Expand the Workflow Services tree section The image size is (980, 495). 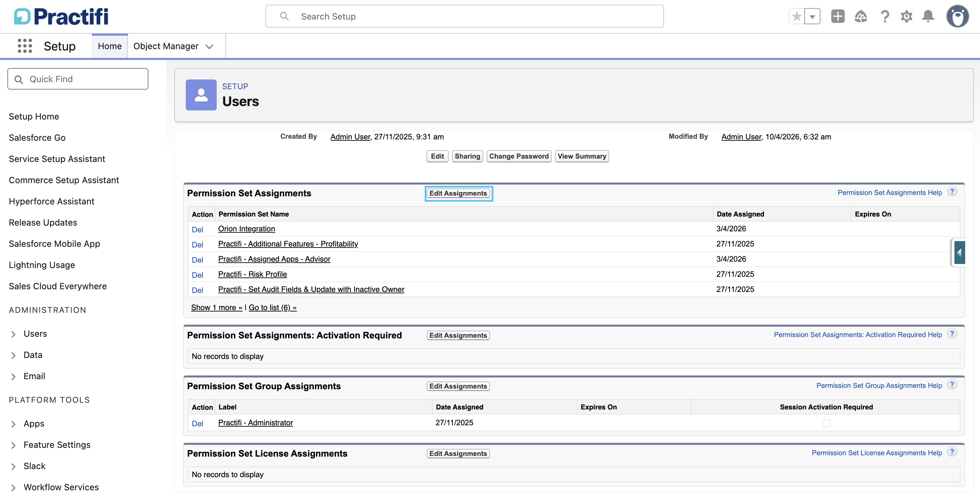[13, 488]
